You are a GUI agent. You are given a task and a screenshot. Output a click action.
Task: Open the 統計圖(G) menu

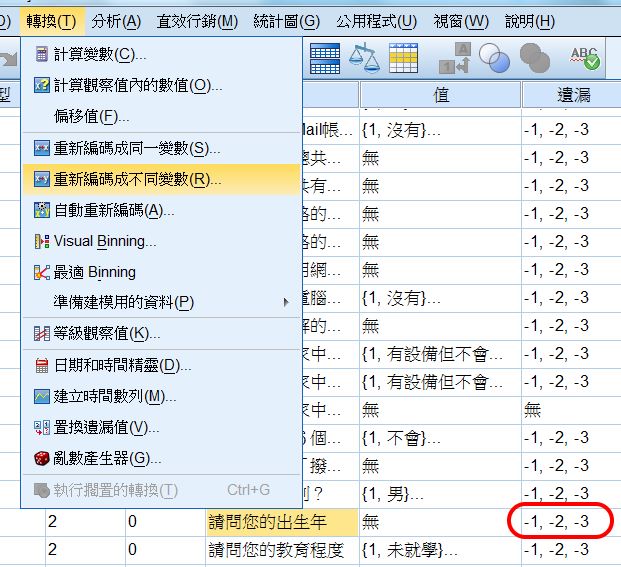[286, 21]
